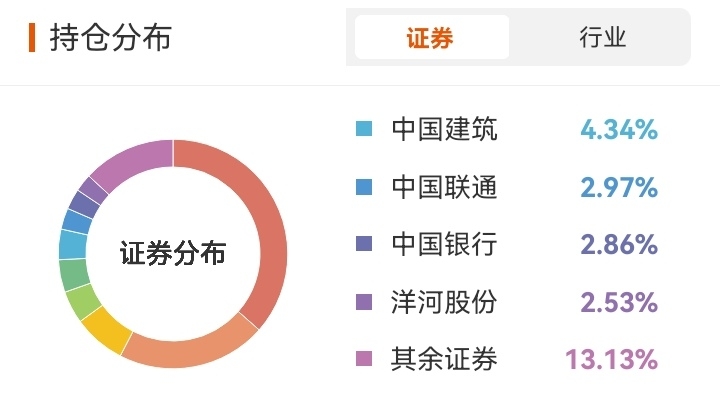Click the 13.13% percentage value
Image resolution: width=720 pixels, height=409 pixels.
click(x=612, y=359)
